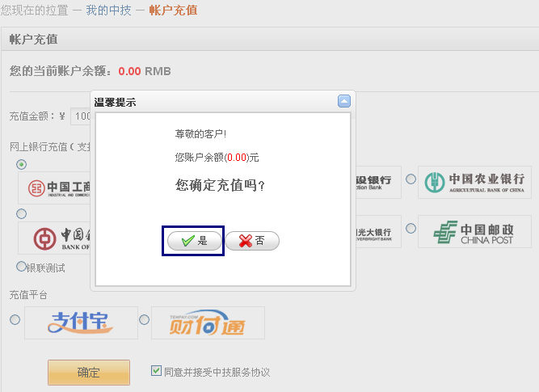This screenshot has height=392, width=539.
Task: Choose the 中国工商银行 bank logo
Action: coord(54,188)
